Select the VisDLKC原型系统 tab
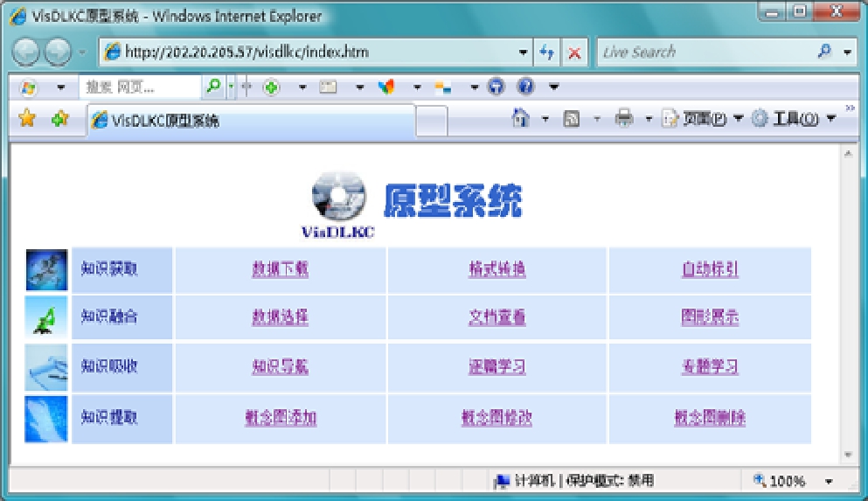 (x=251, y=120)
